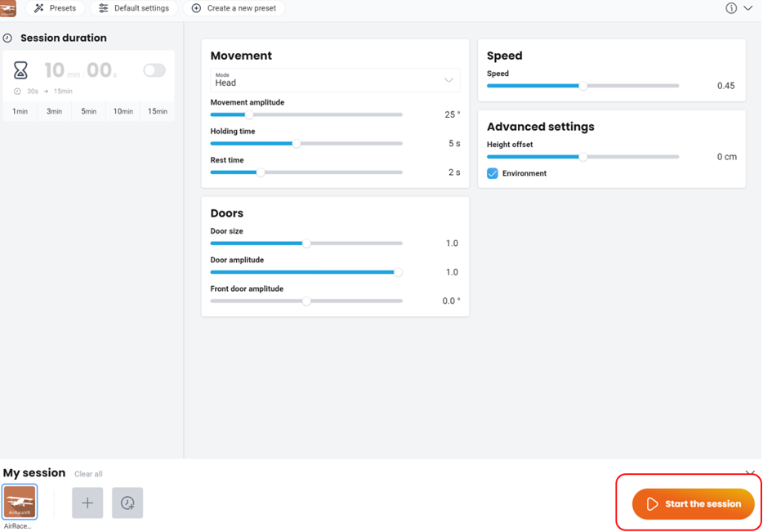This screenshot has width=763, height=532.
Task: Click the hourglass session timer icon
Action: (21, 70)
